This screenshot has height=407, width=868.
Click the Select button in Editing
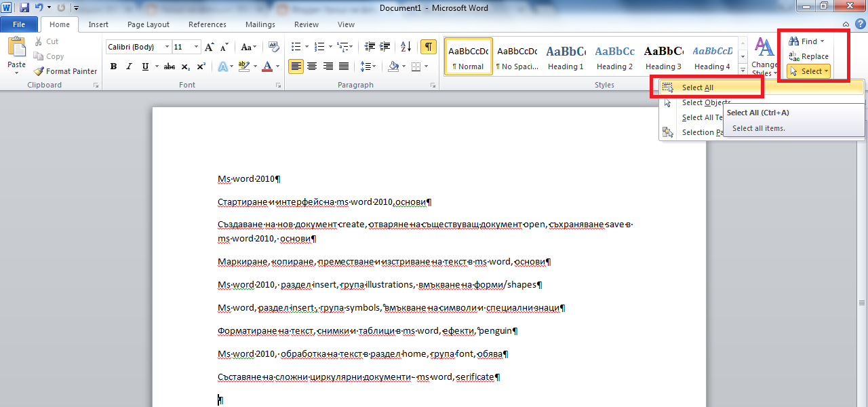[808, 71]
